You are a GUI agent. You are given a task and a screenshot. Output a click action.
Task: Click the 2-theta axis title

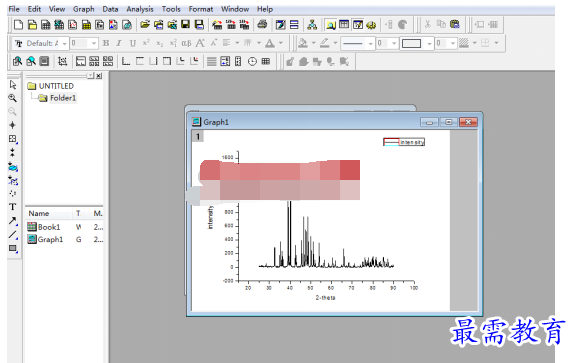325,298
